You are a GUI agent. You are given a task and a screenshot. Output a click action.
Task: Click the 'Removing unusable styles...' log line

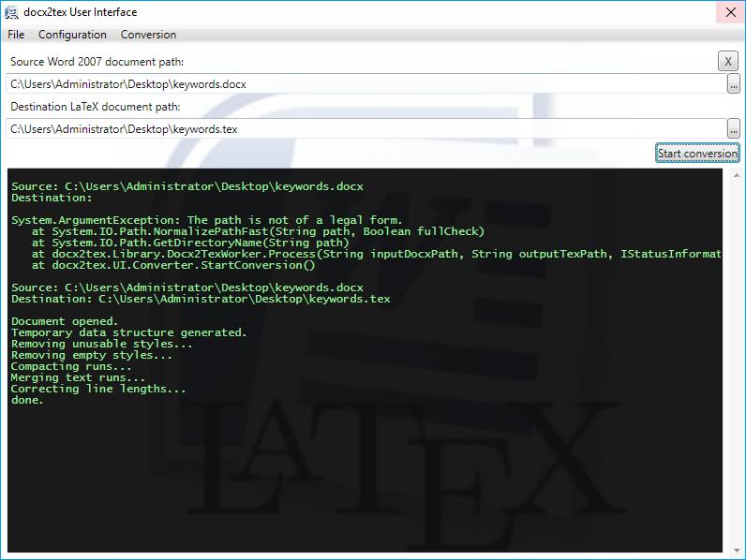point(102,344)
